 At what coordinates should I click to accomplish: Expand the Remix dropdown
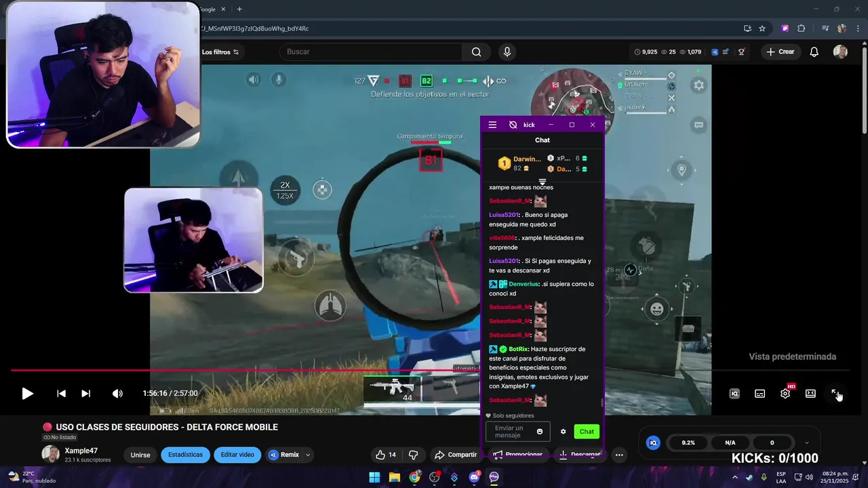point(308,455)
